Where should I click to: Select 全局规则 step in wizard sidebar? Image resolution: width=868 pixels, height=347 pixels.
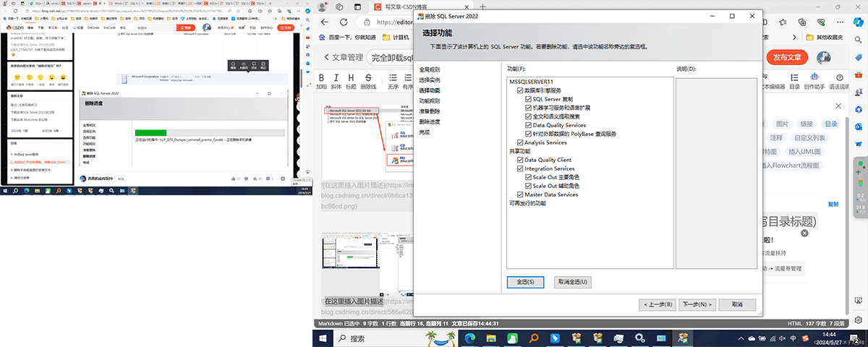tap(430, 69)
